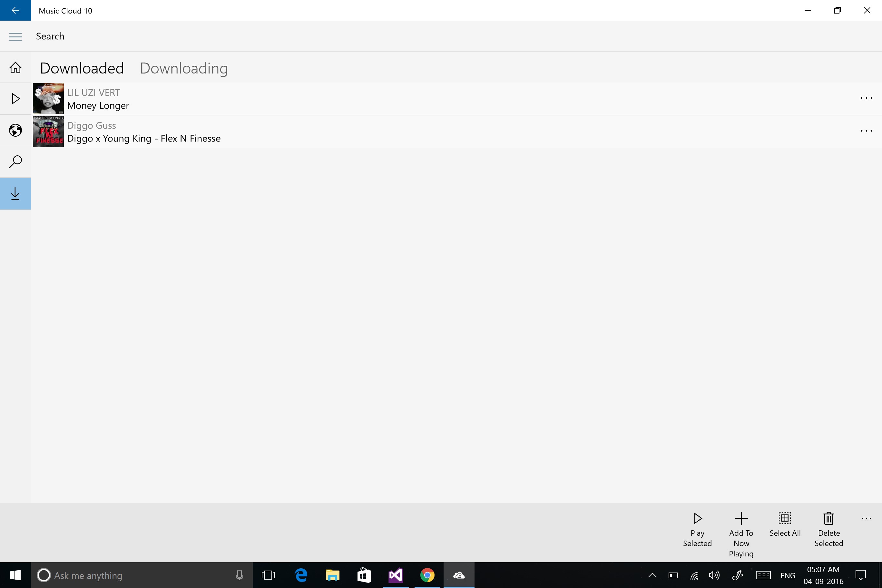Switch to the Downloaded tab
This screenshot has height=588, width=882.
click(x=82, y=68)
